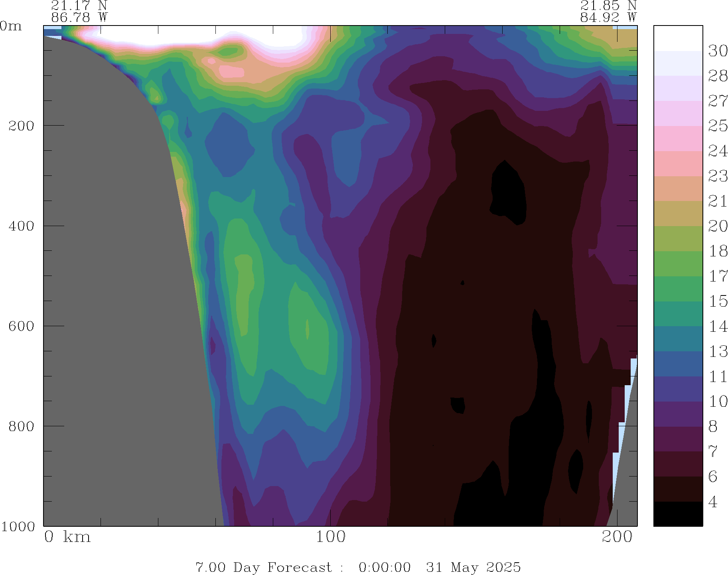Click the purple colorbar swatch between 8 and 10

[678, 414]
